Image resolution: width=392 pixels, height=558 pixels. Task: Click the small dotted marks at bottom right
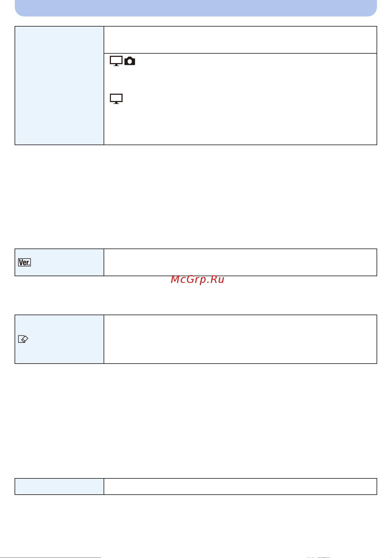coord(318,557)
